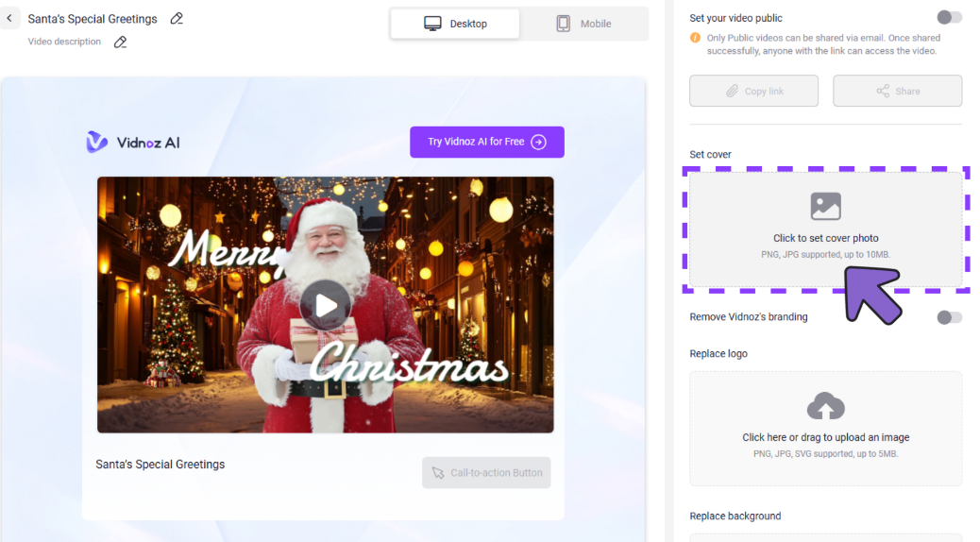Viewport: 980px width, 542px height.
Task: Click the Vidnoz AI logo
Action: (x=133, y=143)
